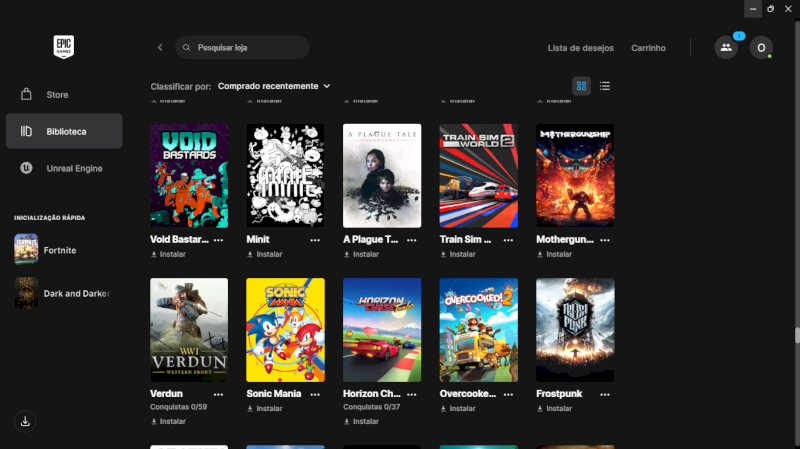Viewport: 800px width, 449px height.
Task: Expand the Comprado recentemente sort dropdown
Action: [x=274, y=86]
